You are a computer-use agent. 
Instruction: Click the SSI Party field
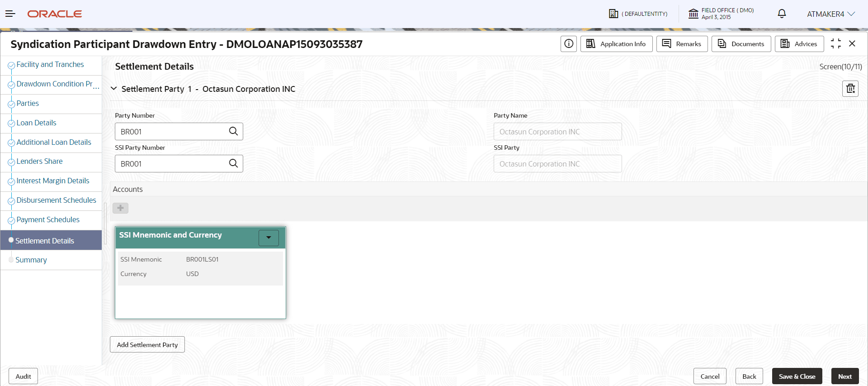(558, 164)
